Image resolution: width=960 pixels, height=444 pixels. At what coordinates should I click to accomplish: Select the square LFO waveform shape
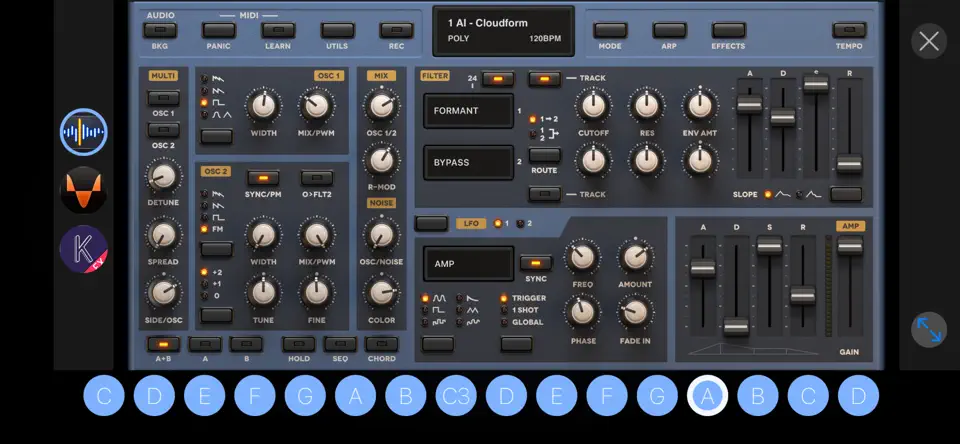(439, 310)
